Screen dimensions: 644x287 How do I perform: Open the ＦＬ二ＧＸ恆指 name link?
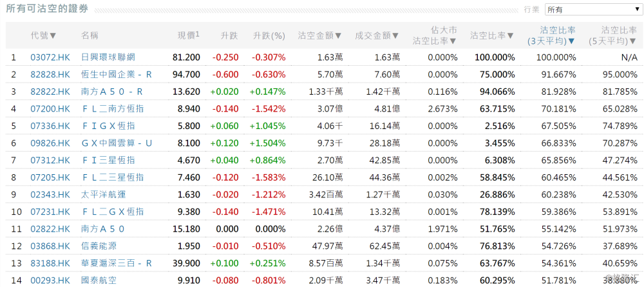click(x=113, y=212)
